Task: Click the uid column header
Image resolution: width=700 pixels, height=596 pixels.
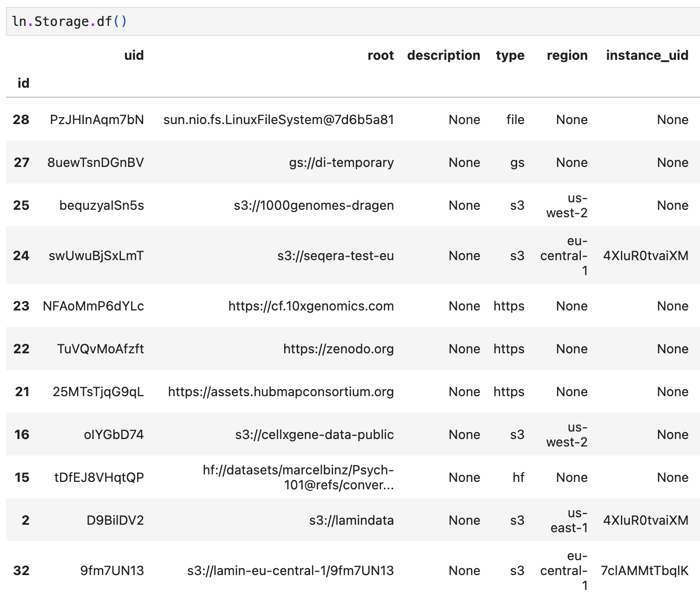Action: pos(134,55)
